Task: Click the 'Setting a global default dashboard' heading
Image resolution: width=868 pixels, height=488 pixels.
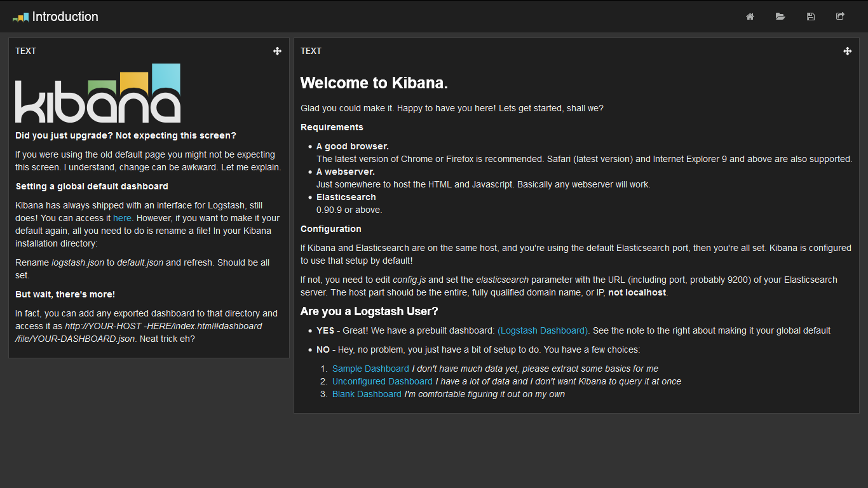Action: tap(92, 186)
